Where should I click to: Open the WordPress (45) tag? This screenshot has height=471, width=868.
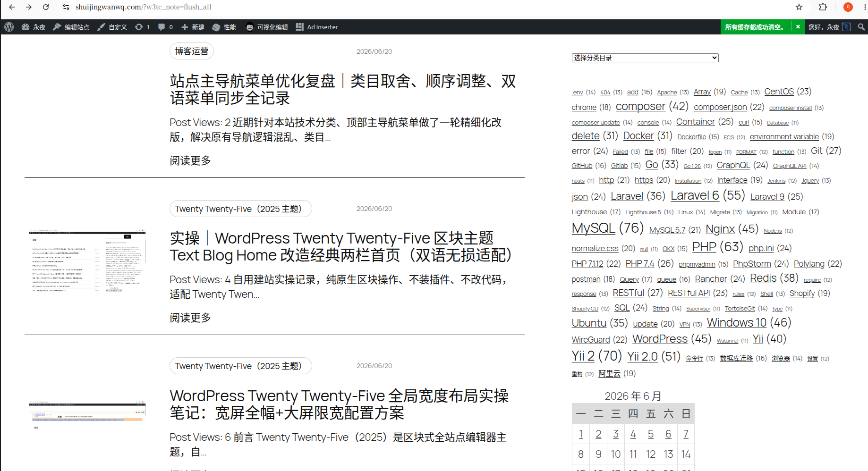pyautogui.click(x=660, y=339)
